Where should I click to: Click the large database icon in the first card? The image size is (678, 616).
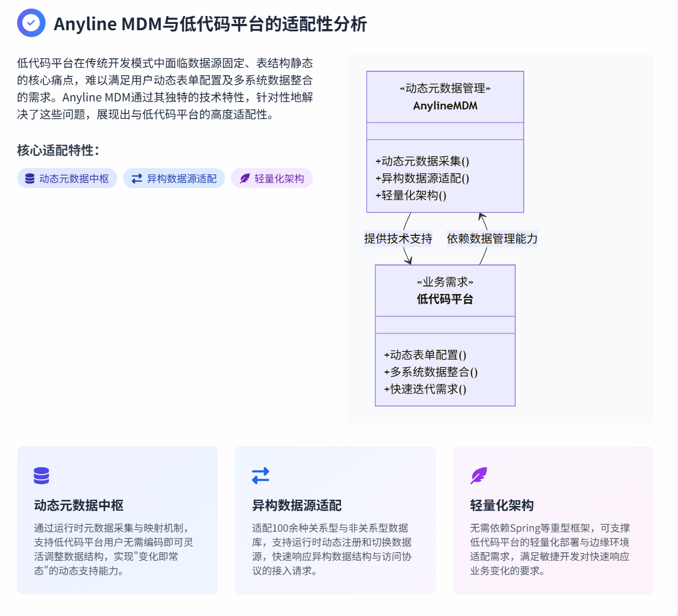(42, 476)
